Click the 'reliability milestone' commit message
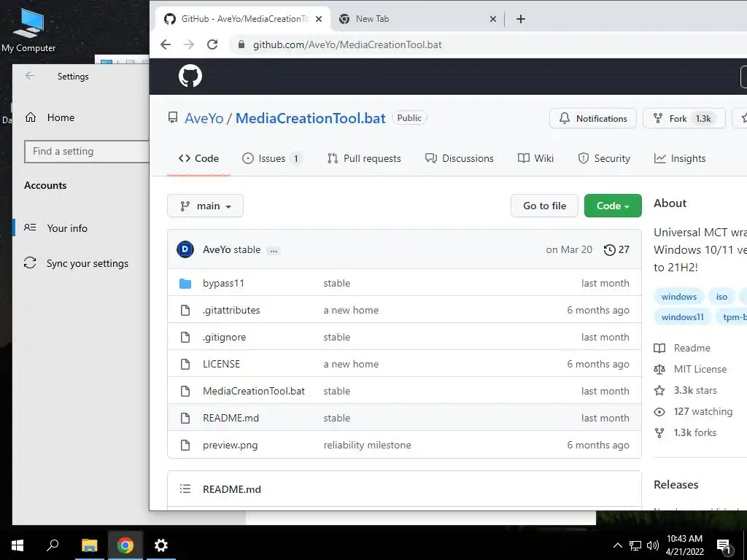Image resolution: width=747 pixels, height=560 pixels. click(x=368, y=445)
